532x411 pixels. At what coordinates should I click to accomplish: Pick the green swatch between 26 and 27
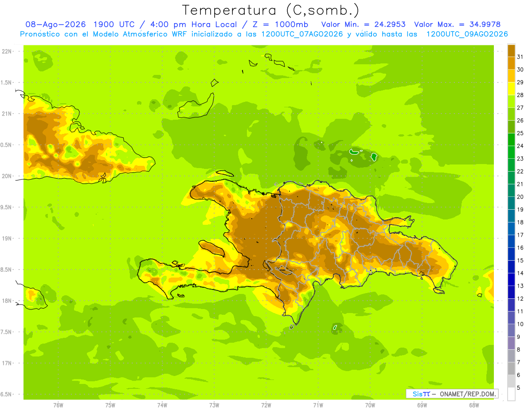click(x=511, y=114)
